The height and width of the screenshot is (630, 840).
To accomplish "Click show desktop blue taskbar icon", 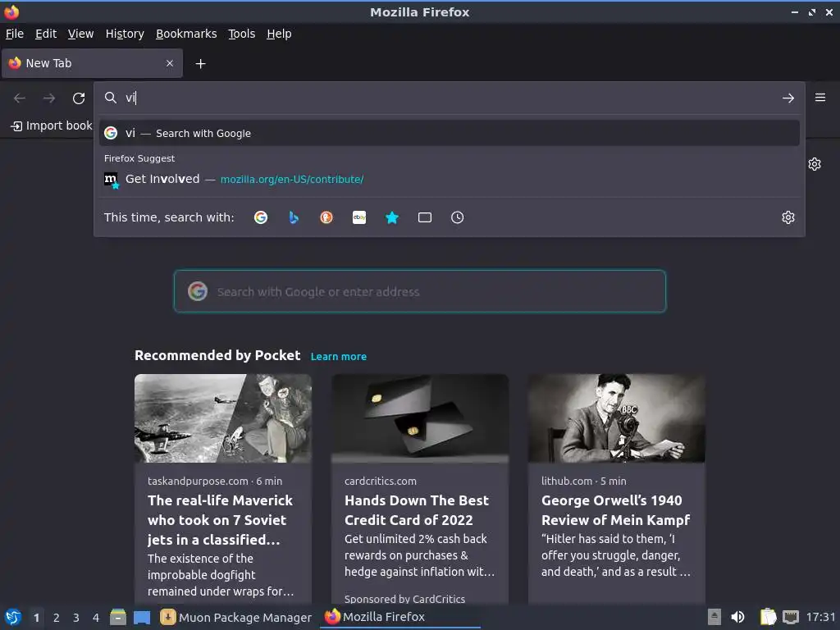I will tap(141, 617).
